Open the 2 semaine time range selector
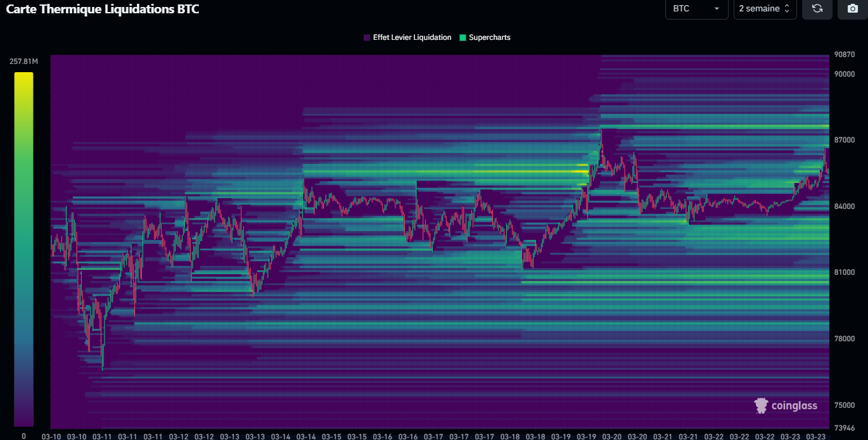This screenshot has height=440, width=868. pyautogui.click(x=764, y=9)
